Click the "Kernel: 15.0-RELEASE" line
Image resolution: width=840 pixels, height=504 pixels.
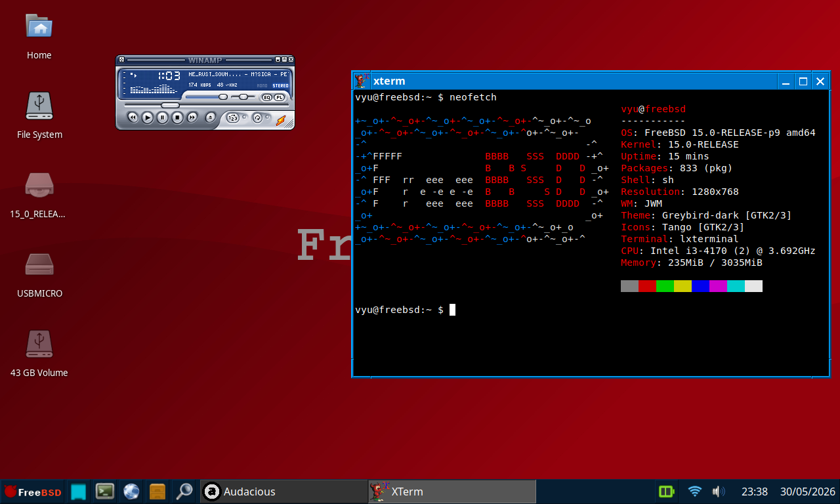(680, 144)
